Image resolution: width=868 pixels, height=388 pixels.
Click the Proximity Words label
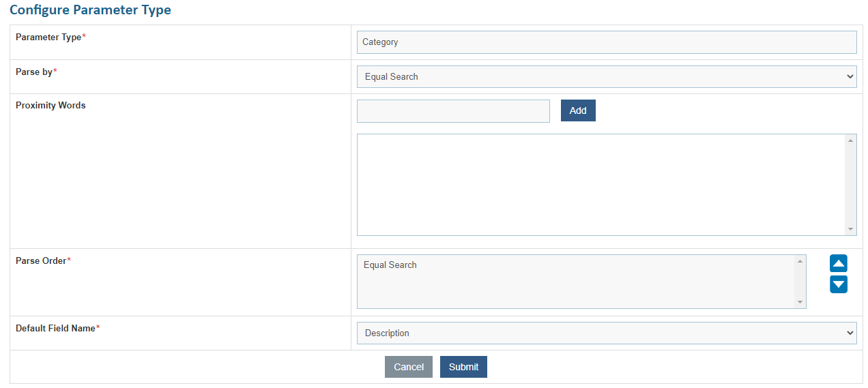point(50,106)
